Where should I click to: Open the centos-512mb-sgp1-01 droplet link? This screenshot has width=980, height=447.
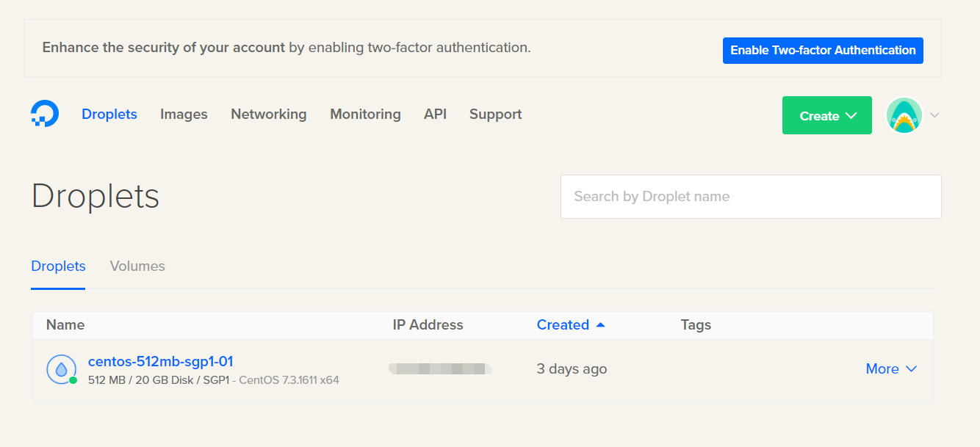coord(161,361)
